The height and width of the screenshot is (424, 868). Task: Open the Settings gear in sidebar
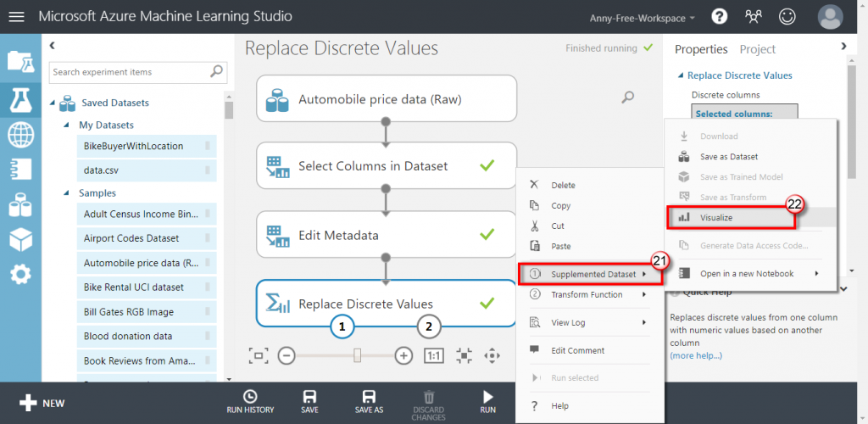[19, 274]
